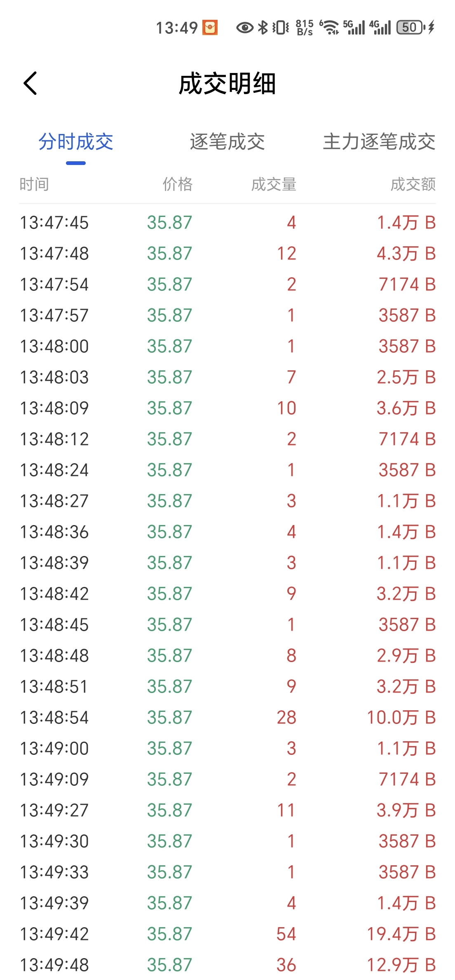Screen dimensions: 455x980
Task: Tap the red envelope notification icon
Action: (210, 28)
